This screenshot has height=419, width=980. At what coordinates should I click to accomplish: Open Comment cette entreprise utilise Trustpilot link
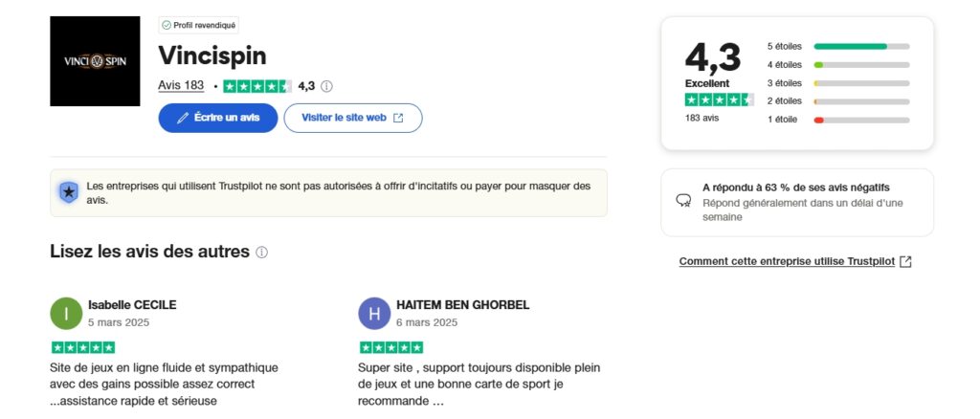(787, 262)
